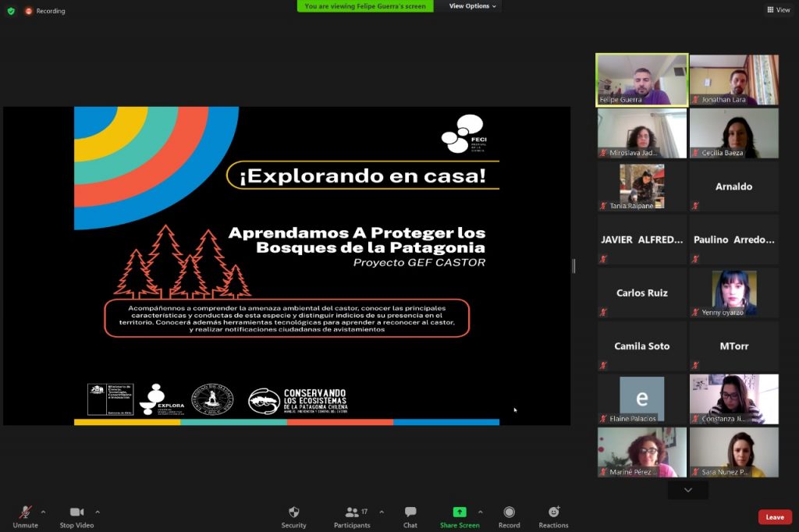The height and width of the screenshot is (532, 799).
Task: Open the View layout menu
Action: [779, 10]
